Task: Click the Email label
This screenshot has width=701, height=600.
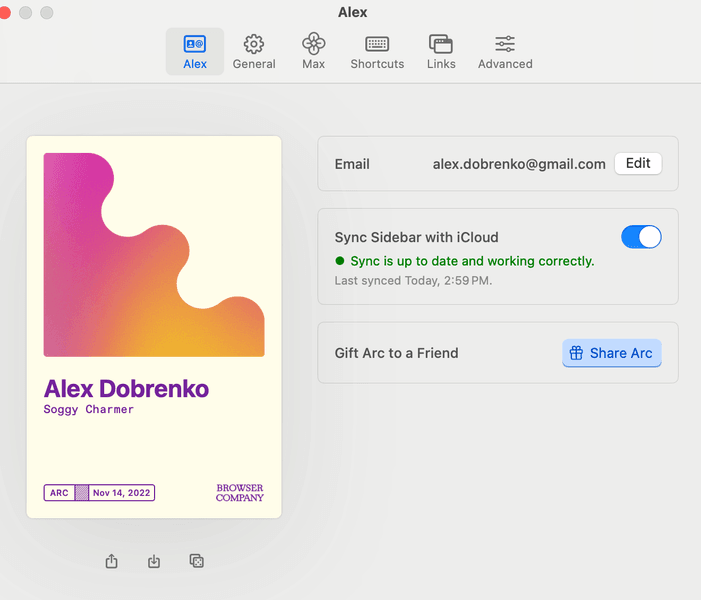Action: pyautogui.click(x=352, y=164)
